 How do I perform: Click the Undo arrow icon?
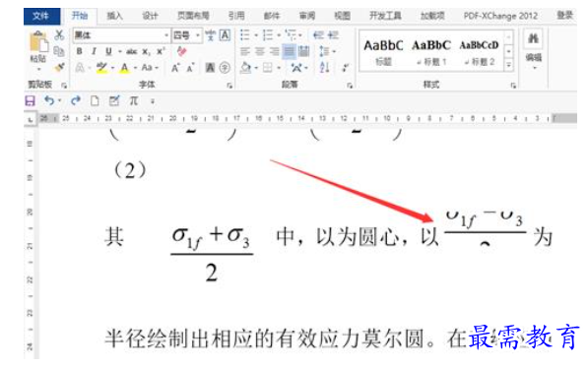[x=49, y=100]
